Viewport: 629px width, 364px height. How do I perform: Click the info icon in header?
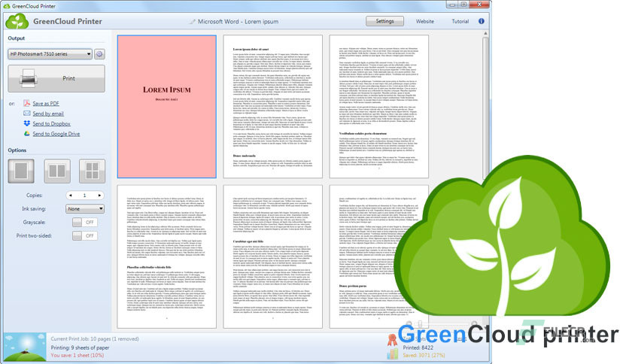482,21
